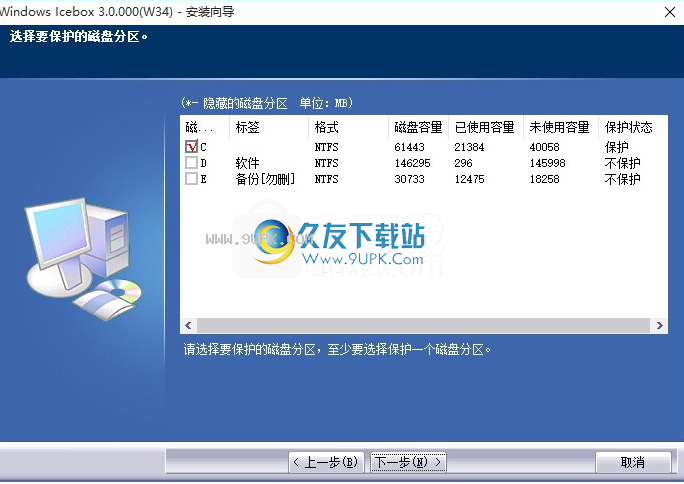Sort by 标签 column header
Image resolution: width=684 pixels, height=484 pixels.
tap(269, 127)
